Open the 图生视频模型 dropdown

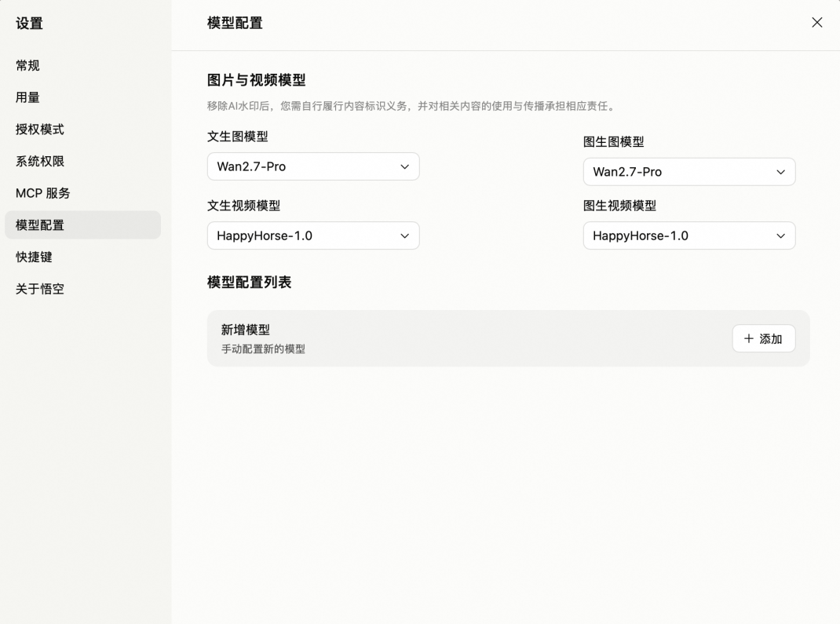pyautogui.click(x=688, y=235)
